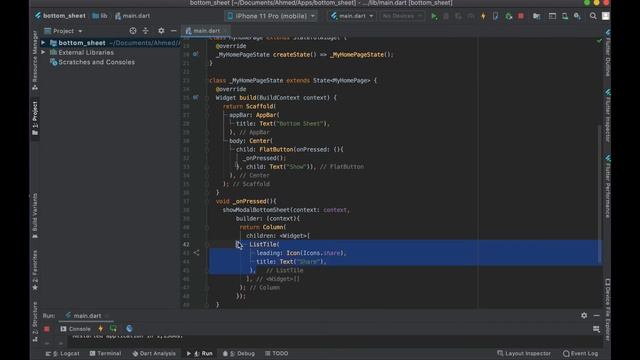
Task: Toggle the Favorites side panel
Action: (x=35, y=270)
